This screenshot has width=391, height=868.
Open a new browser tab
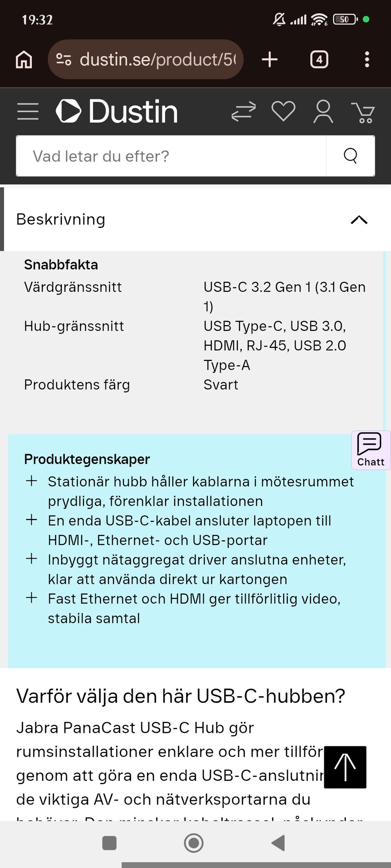pyautogui.click(x=269, y=59)
